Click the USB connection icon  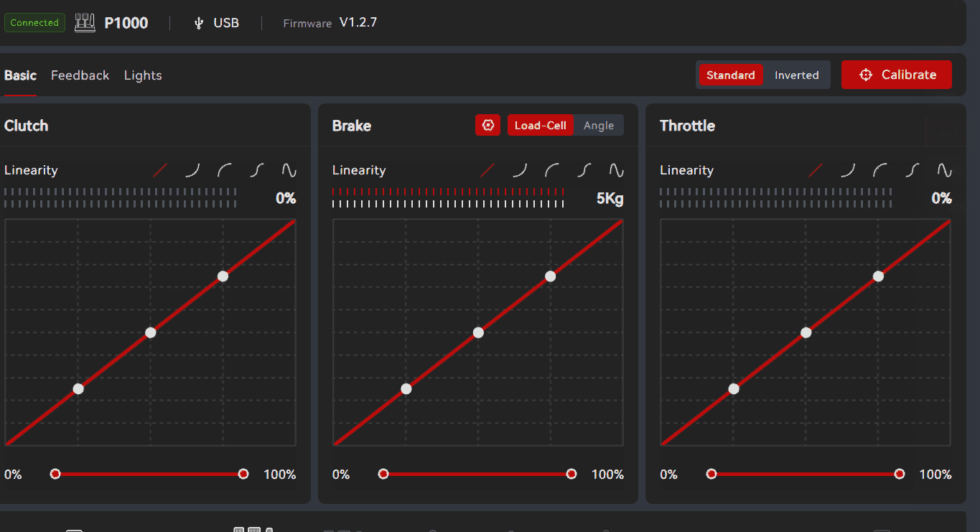click(199, 23)
